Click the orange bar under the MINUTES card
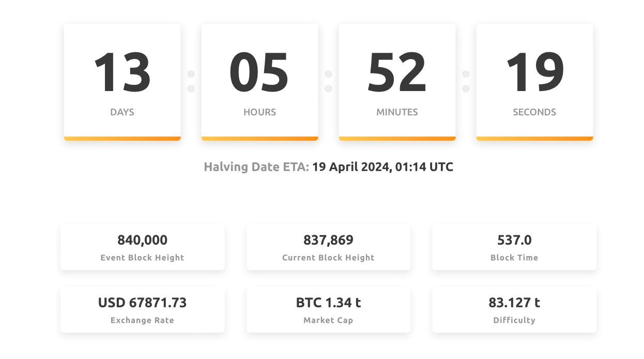This screenshot has width=644, height=359. click(397, 139)
